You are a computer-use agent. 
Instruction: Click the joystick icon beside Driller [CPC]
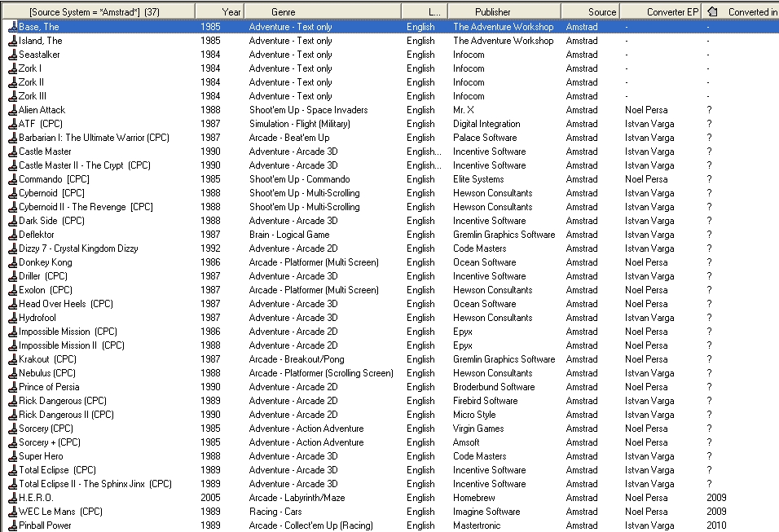pos(13,276)
